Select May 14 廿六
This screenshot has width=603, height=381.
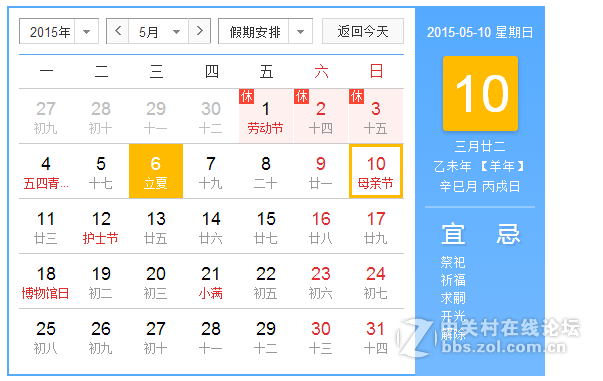[x=211, y=226]
